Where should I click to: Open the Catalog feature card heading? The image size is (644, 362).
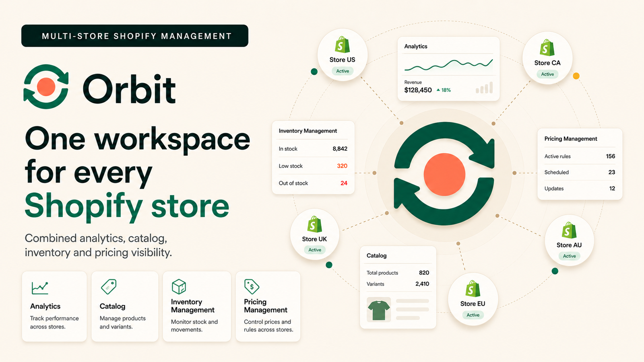(112, 306)
